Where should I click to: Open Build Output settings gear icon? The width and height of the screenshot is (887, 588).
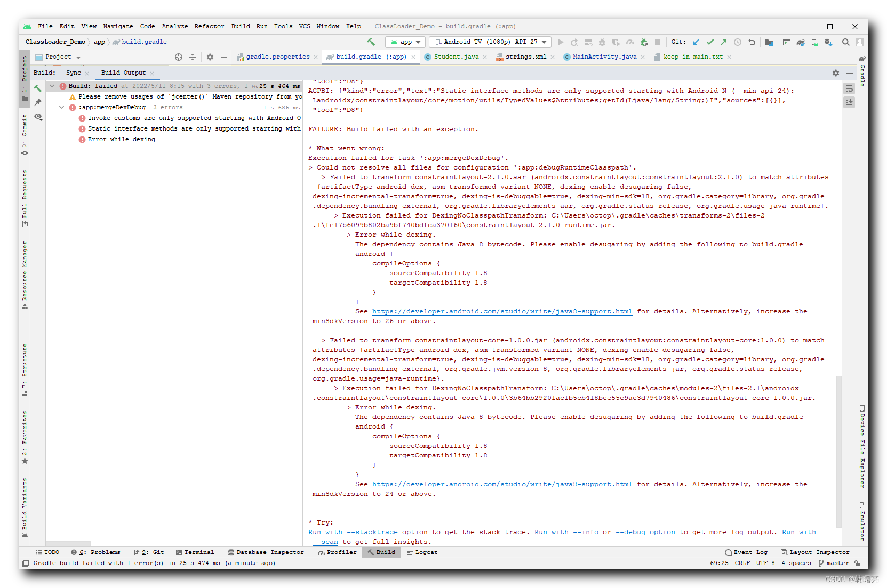[x=835, y=73]
